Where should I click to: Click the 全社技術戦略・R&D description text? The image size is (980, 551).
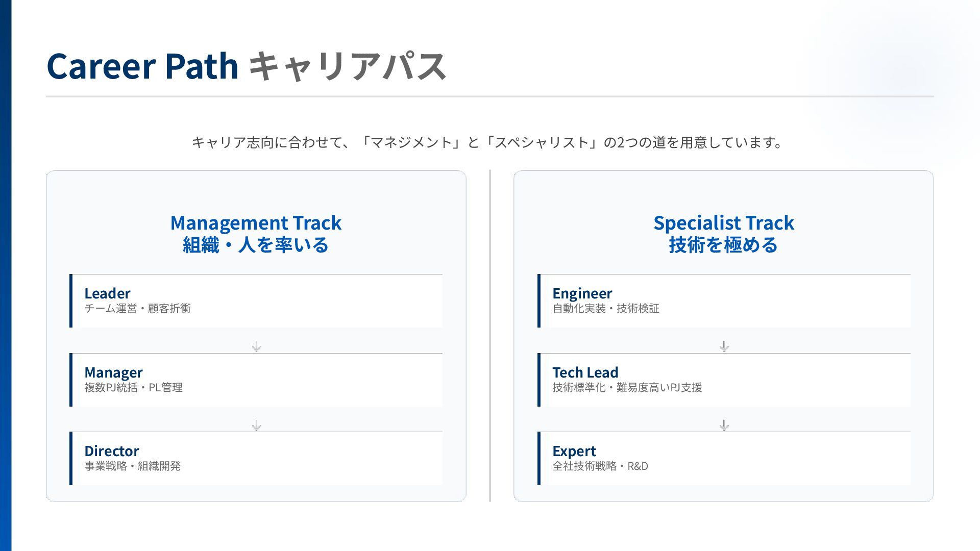[x=600, y=466]
